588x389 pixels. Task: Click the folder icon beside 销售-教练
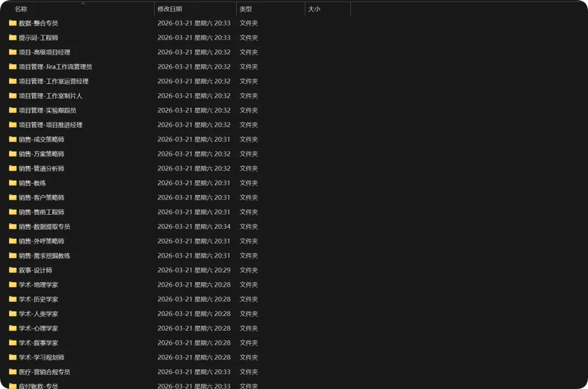click(13, 183)
